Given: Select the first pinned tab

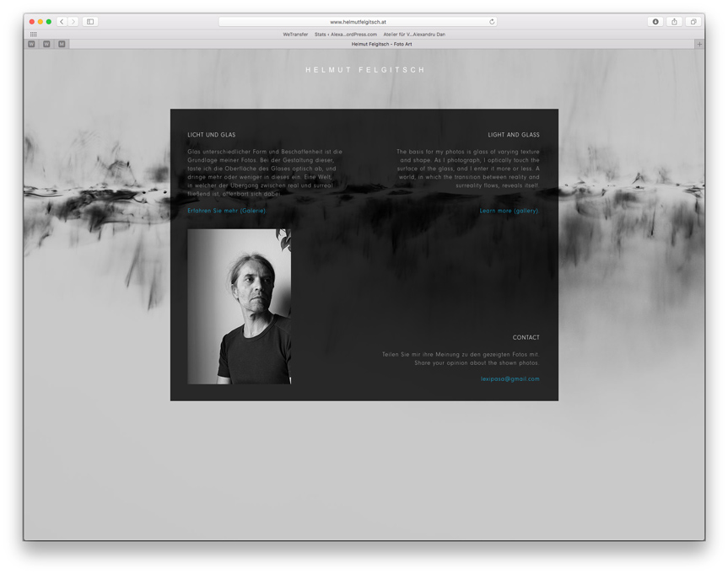Looking at the screenshot, I should 32,44.
